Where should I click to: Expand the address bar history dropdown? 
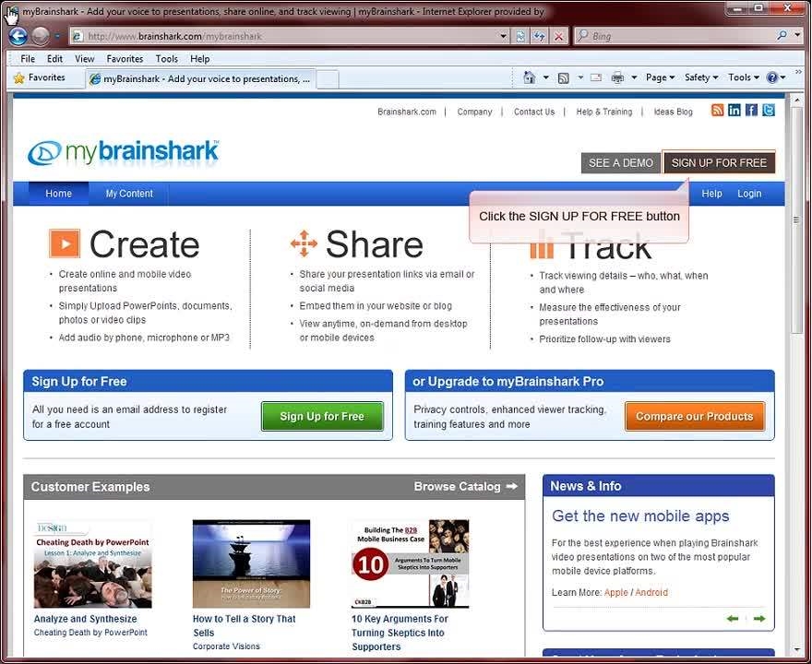tap(504, 36)
